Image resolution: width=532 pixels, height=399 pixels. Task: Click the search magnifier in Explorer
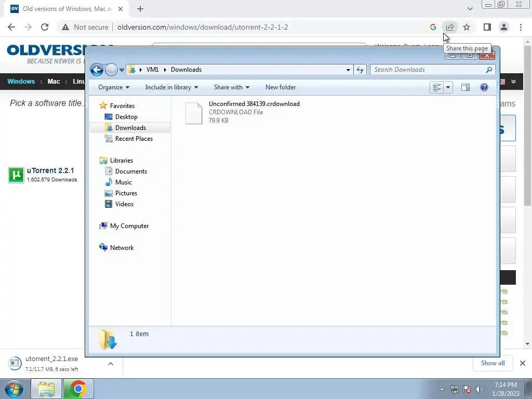click(489, 70)
